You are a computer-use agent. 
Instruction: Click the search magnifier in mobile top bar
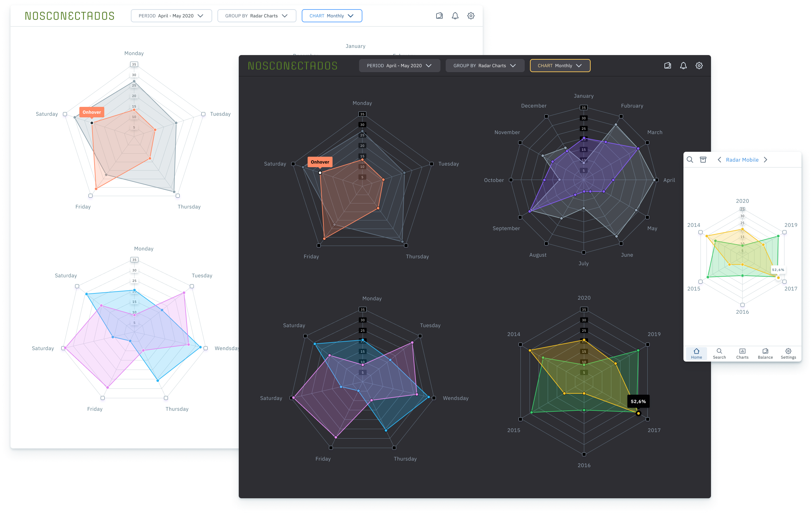click(x=690, y=160)
